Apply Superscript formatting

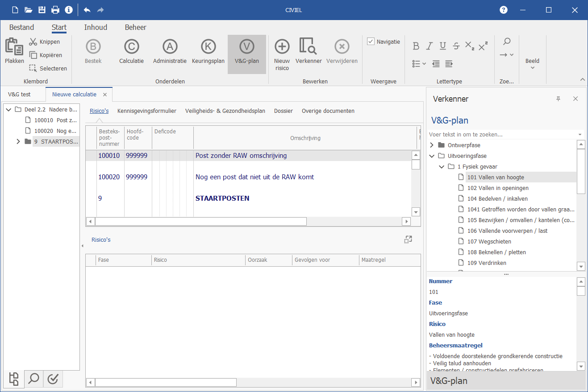483,46
